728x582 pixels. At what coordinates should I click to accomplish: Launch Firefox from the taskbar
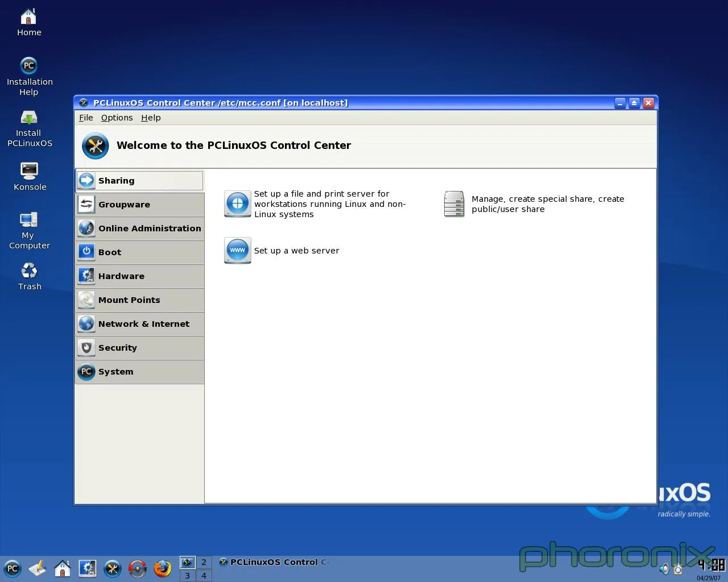tap(162, 568)
